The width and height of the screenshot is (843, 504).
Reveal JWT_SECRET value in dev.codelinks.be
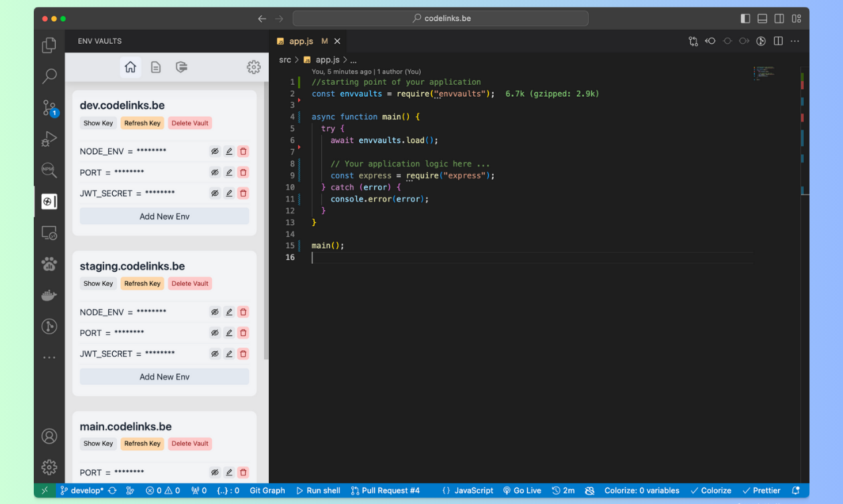coord(214,193)
